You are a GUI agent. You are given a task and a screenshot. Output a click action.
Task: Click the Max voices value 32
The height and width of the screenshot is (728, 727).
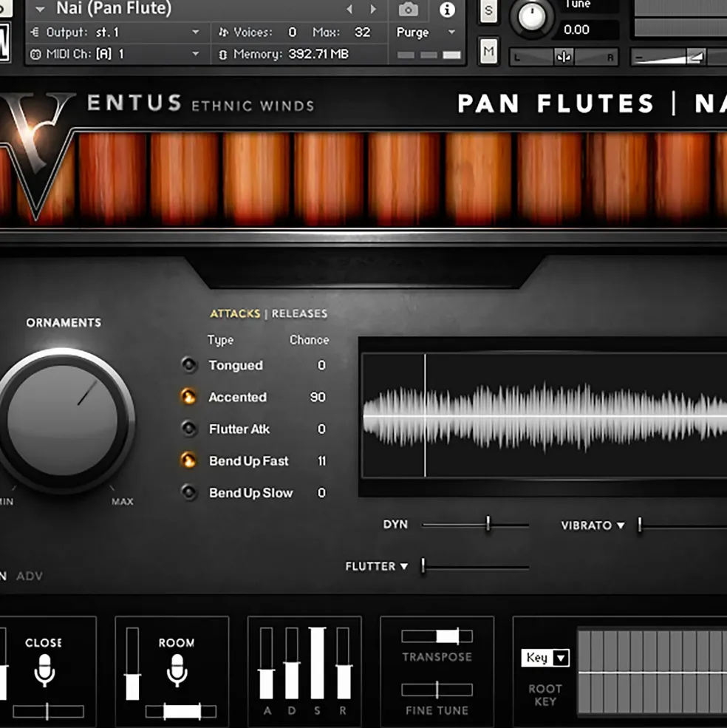point(363,32)
